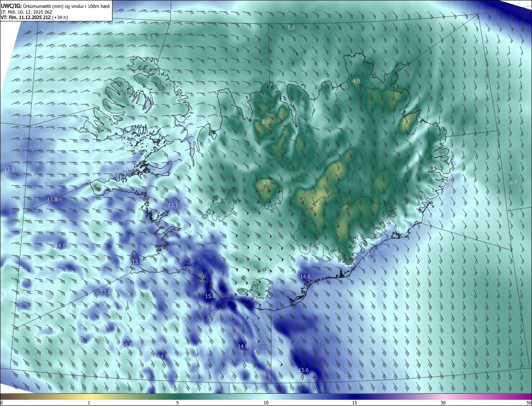The image size is (532, 406).
Task: Click the 13.6 value label on the map
Action: [106, 292]
